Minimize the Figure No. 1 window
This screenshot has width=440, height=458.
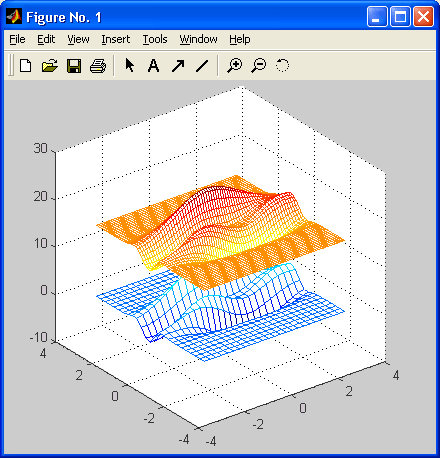click(377, 16)
